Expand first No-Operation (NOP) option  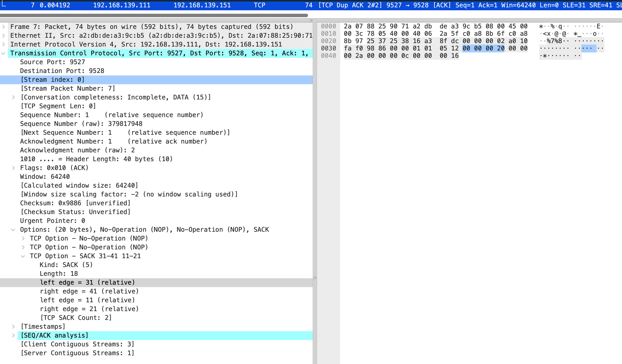(x=23, y=239)
